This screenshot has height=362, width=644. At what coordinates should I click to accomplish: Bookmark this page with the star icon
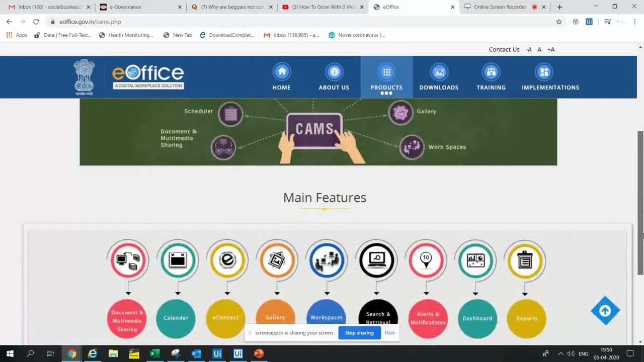(x=558, y=22)
